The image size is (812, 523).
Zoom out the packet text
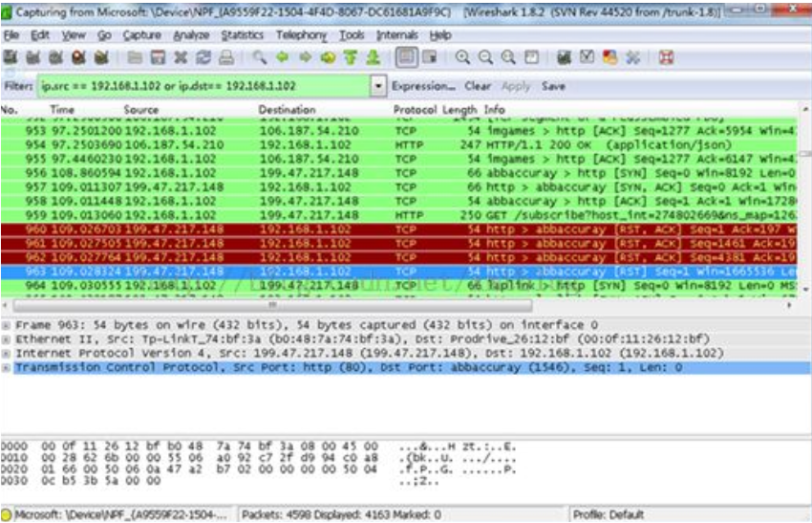click(x=485, y=57)
